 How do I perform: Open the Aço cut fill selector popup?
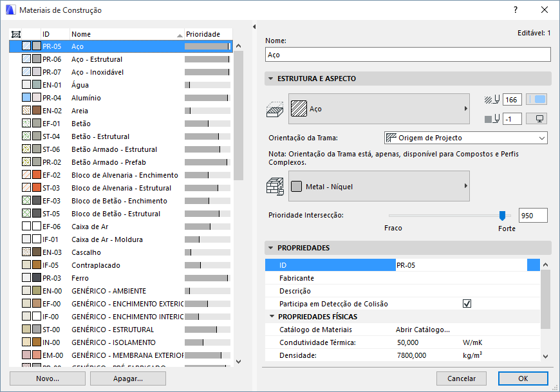pyautogui.click(x=379, y=109)
